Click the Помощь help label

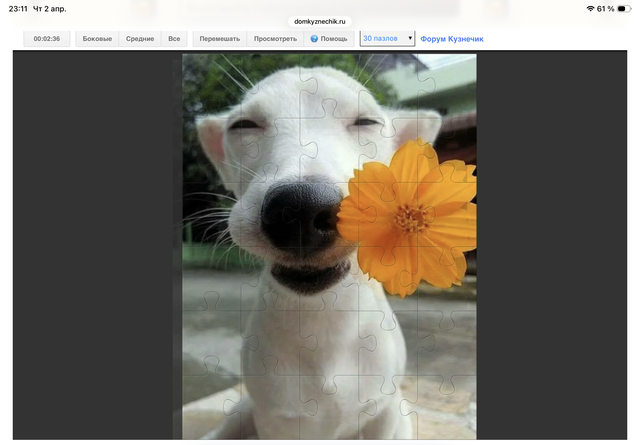pyautogui.click(x=334, y=39)
